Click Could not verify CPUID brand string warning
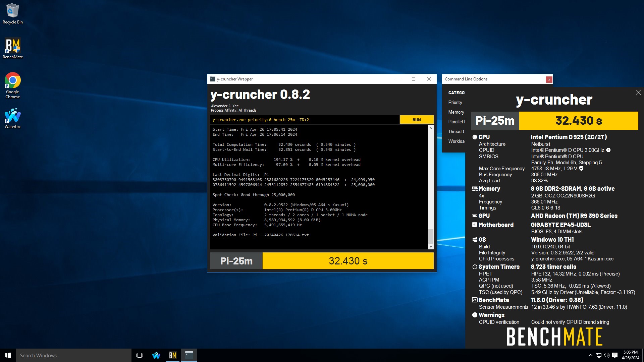 coord(570,322)
